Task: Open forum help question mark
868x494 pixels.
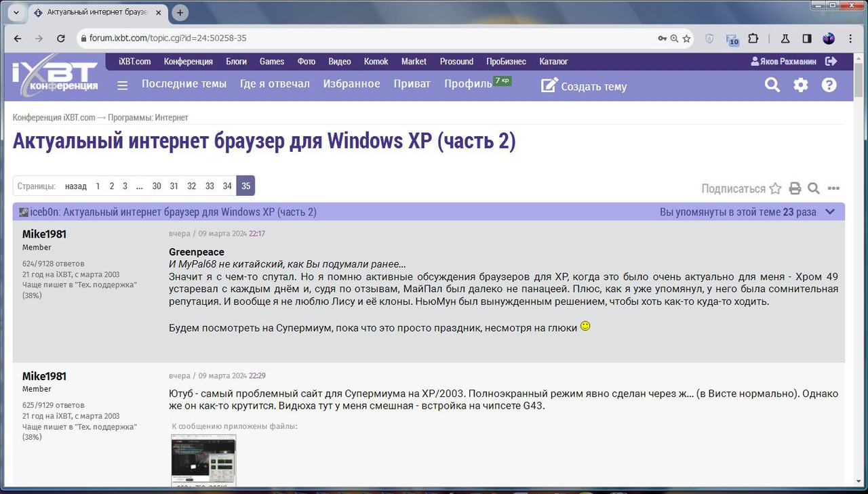Action: coord(829,85)
